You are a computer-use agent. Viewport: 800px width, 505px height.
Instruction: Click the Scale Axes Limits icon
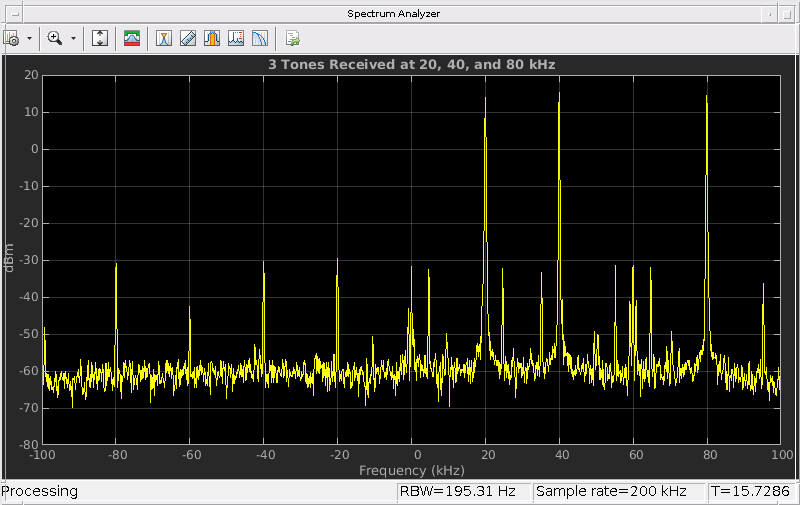click(x=100, y=38)
